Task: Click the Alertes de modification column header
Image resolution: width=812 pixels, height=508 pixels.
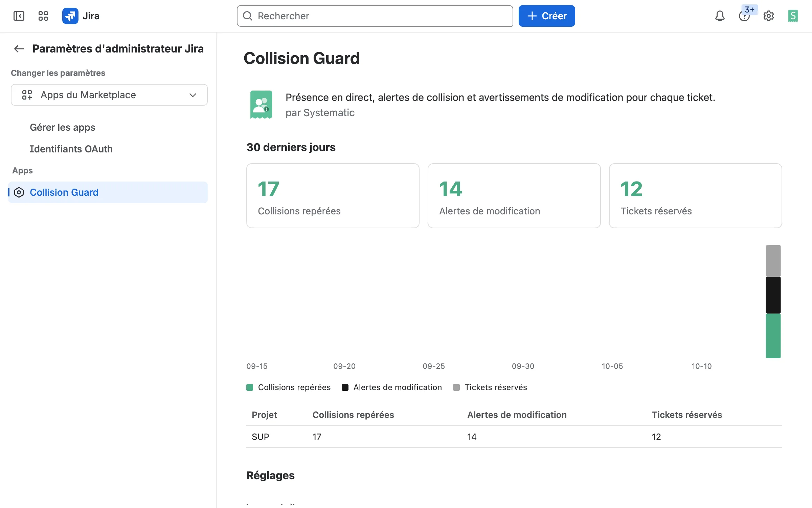Action: coord(517,415)
